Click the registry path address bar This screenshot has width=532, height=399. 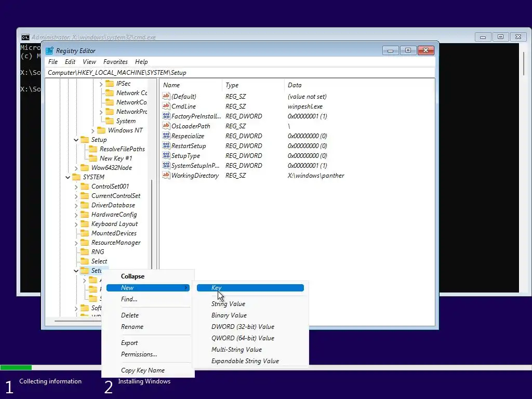pyautogui.click(x=240, y=73)
